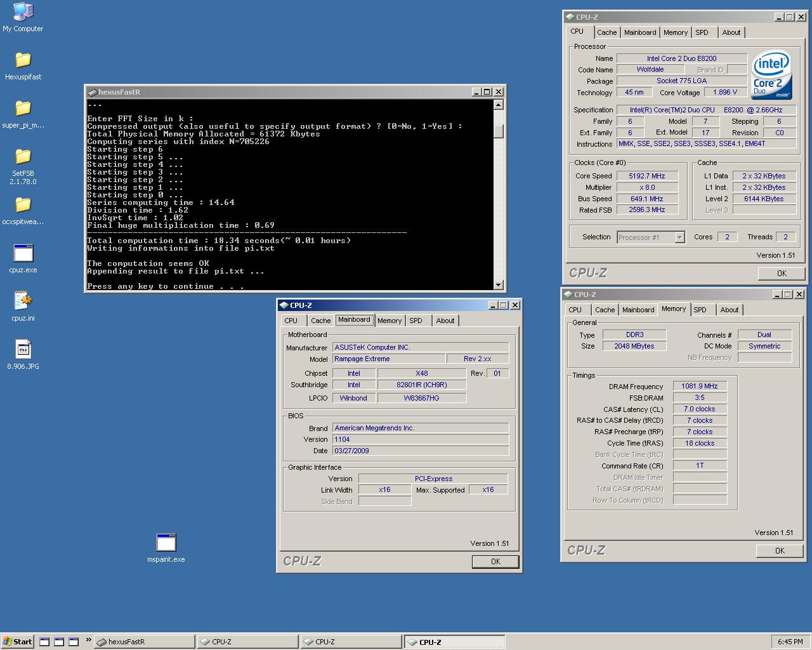Open SPD tab in Mainboard window

click(416, 321)
